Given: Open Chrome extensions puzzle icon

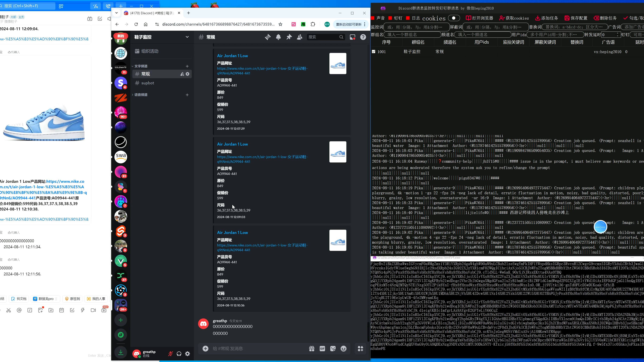Looking at the screenshot, I should point(313,24).
